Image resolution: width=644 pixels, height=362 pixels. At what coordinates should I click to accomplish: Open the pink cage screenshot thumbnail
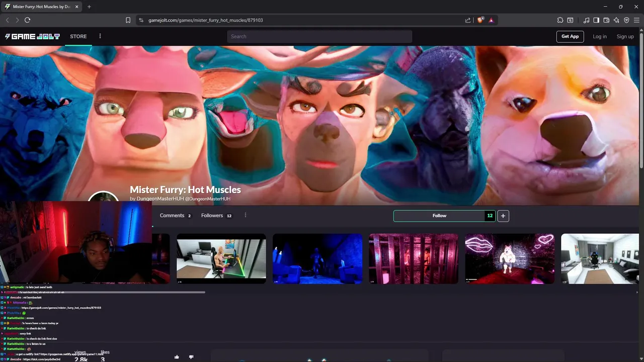[414, 258]
